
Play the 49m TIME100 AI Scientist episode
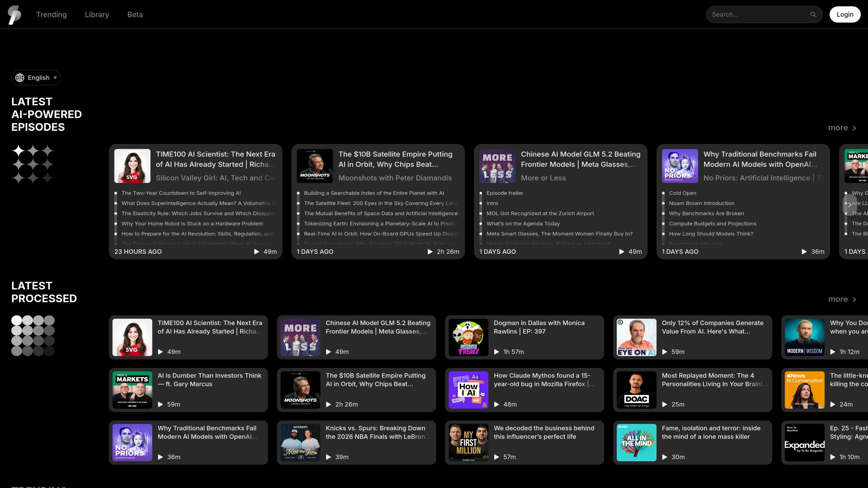[256, 252]
